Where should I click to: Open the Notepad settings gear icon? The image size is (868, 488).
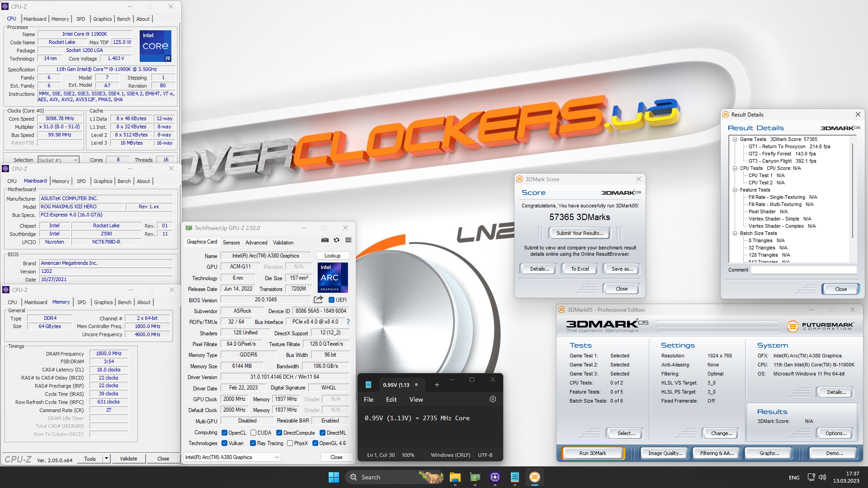point(493,399)
